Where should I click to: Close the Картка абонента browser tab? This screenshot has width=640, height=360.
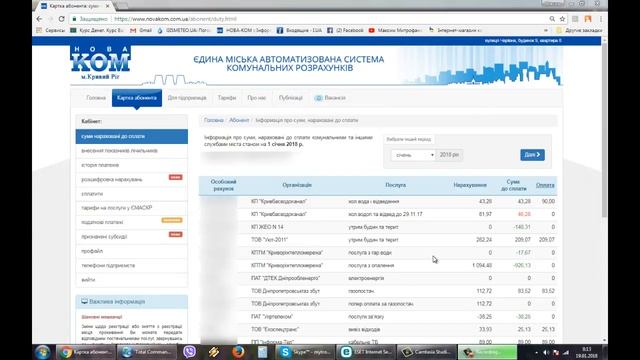click(108, 6)
